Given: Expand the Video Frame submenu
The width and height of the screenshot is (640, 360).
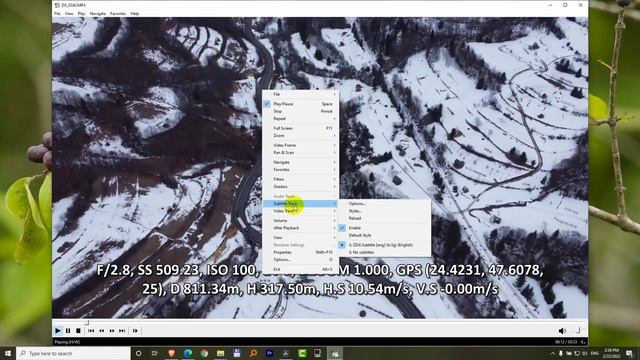Looking at the screenshot, I should 300,145.
